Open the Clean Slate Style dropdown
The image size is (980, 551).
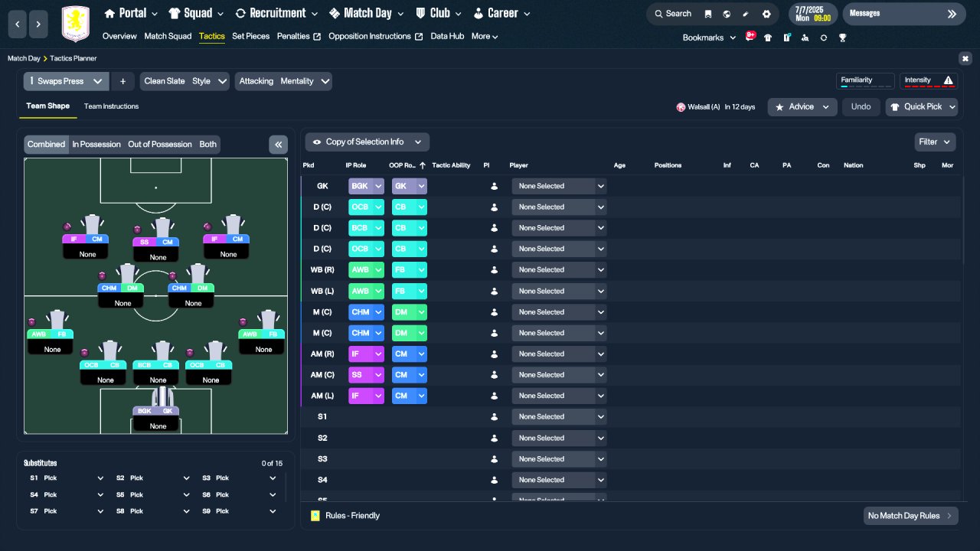tap(185, 81)
